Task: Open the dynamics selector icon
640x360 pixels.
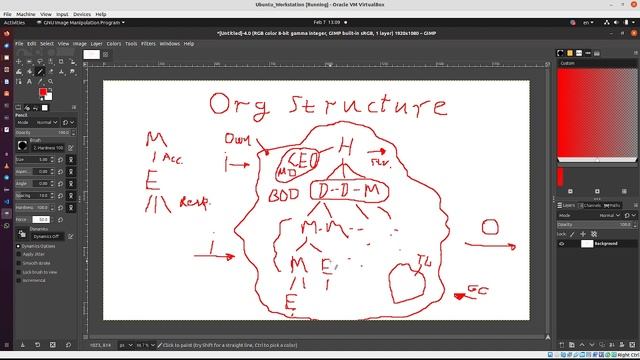Action: 22,234
